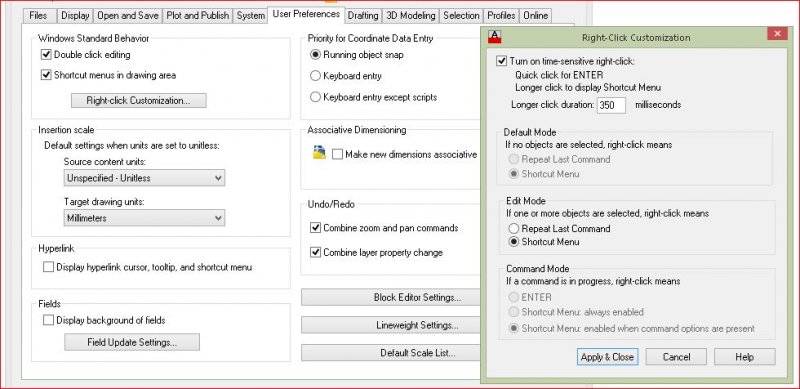Select Shortcut Menu under Default Mode
The image size is (800, 389).
click(x=514, y=174)
